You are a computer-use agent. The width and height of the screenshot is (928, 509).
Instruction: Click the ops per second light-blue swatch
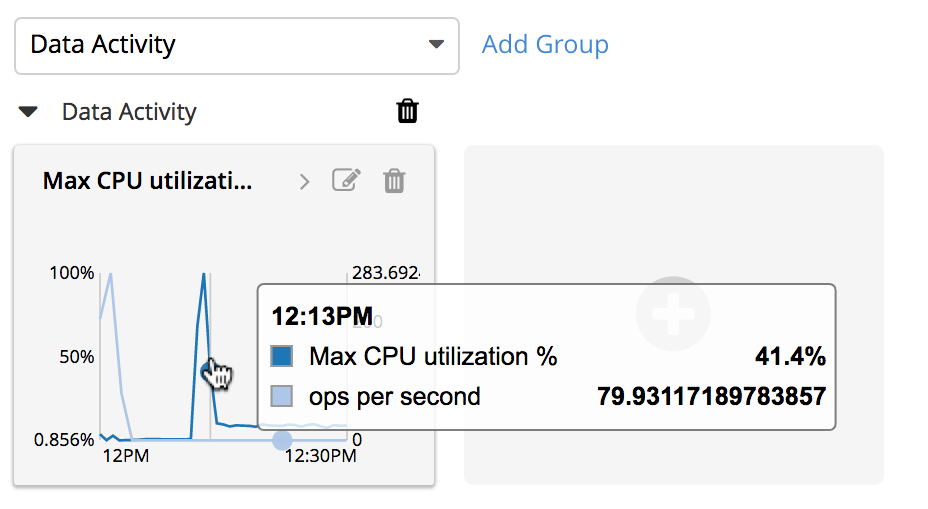tap(283, 397)
